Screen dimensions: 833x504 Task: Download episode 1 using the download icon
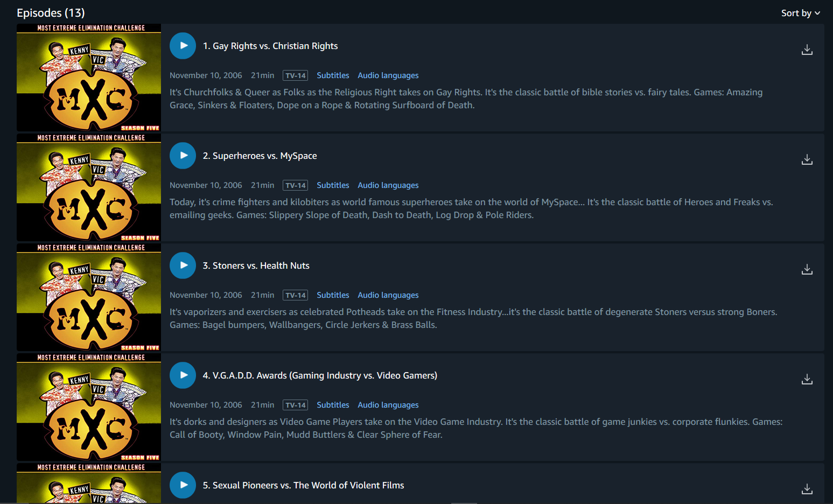(x=807, y=50)
